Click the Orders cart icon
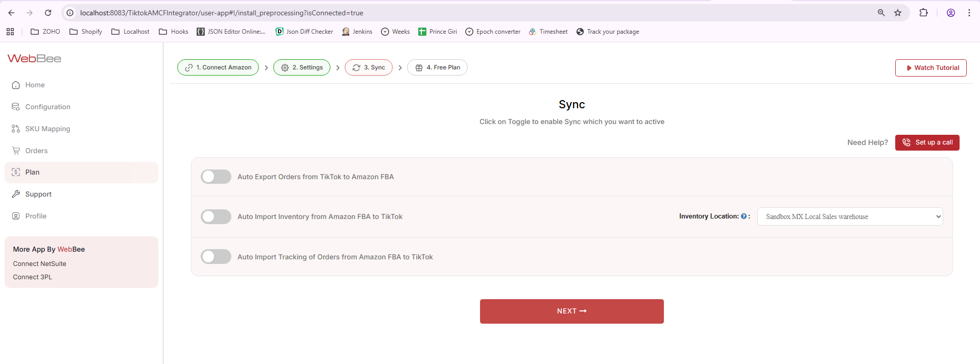Viewport: 980px width, 364px height. pos(16,151)
